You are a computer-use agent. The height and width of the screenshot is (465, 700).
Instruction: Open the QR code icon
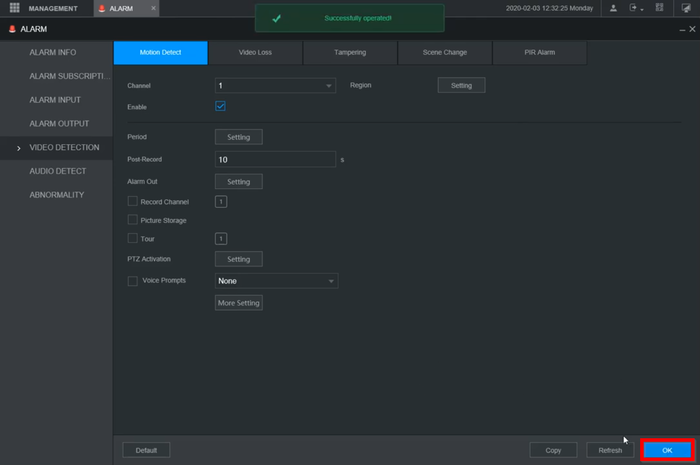pos(659,8)
